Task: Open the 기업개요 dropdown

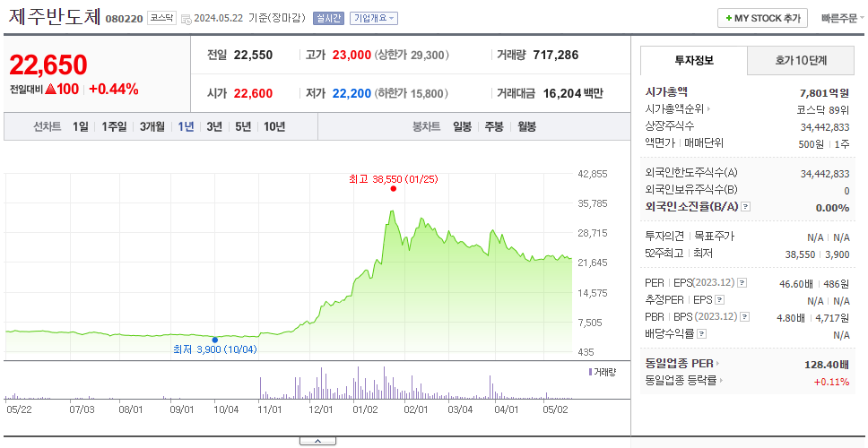Action: click(x=374, y=18)
